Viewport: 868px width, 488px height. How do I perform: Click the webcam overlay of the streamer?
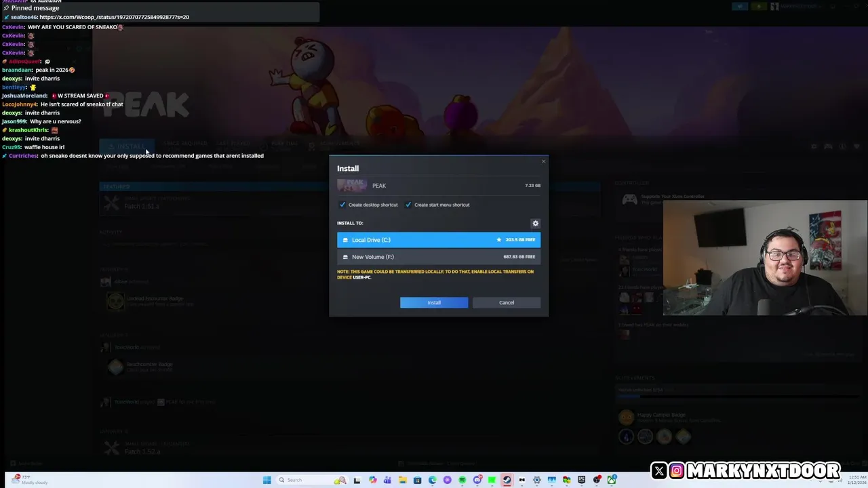pyautogui.click(x=765, y=258)
